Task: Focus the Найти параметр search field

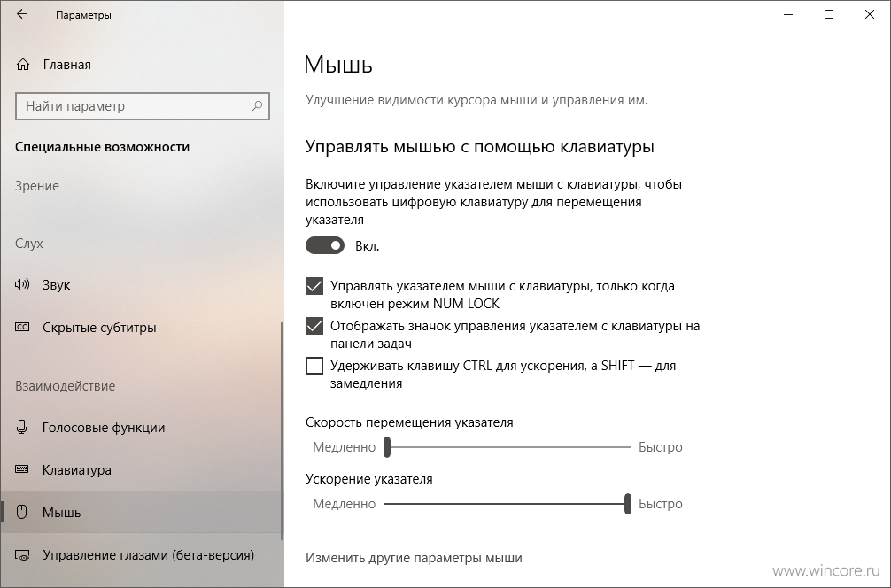Action: pos(143,106)
